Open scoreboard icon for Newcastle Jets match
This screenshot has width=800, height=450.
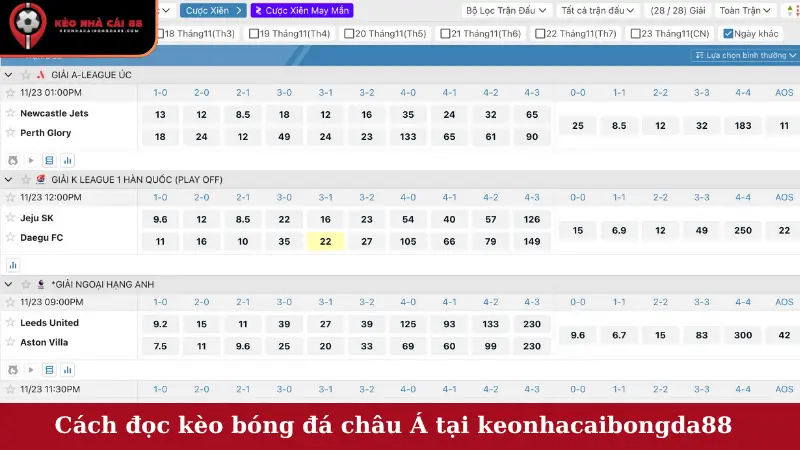(x=49, y=160)
